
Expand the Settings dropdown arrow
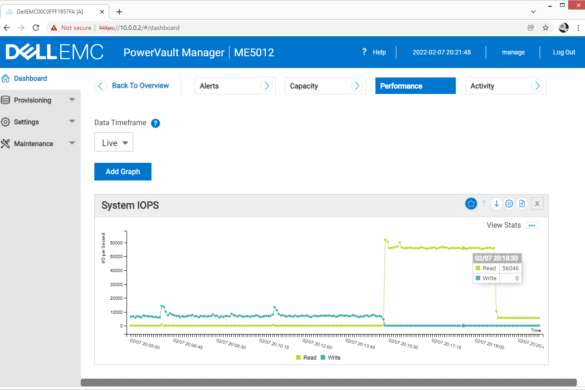point(72,121)
